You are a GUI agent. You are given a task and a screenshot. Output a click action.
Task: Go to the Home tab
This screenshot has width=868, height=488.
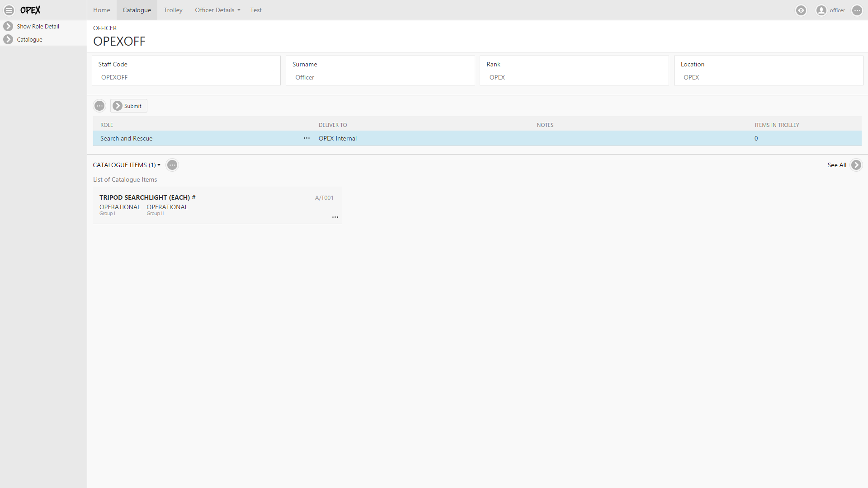(x=102, y=10)
